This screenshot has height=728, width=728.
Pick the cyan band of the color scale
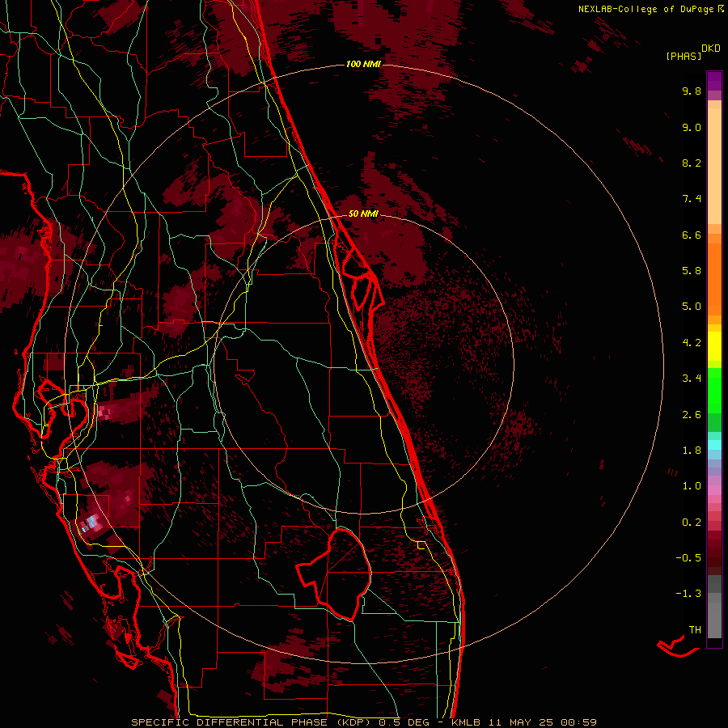[x=714, y=445]
